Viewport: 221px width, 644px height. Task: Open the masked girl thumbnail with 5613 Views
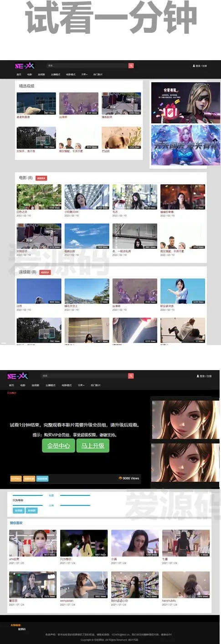[33, 543]
